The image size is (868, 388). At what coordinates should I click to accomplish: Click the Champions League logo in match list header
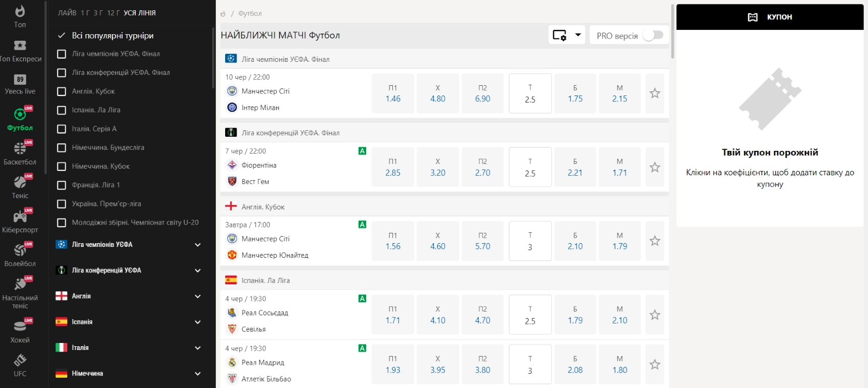[x=231, y=59]
